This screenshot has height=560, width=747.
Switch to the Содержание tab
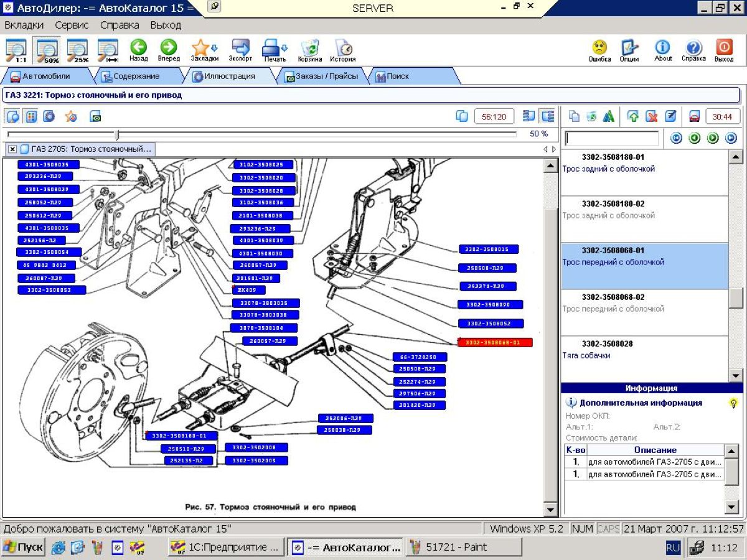pos(136,77)
